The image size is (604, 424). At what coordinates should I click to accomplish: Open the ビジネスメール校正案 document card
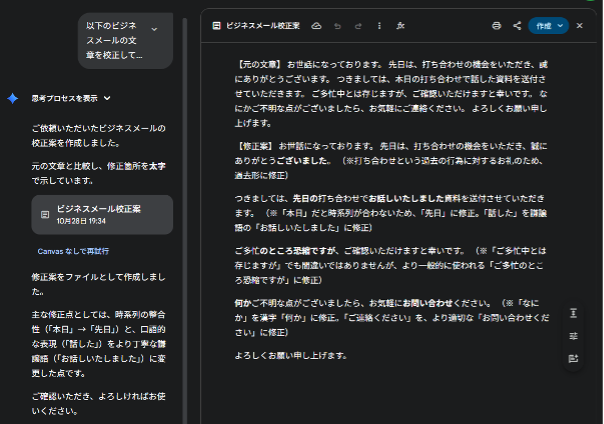[101, 214]
